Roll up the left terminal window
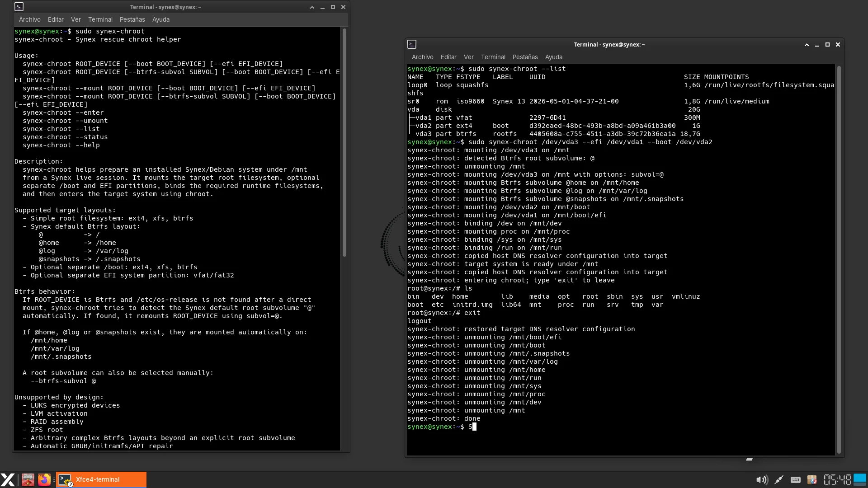868x488 pixels. (x=312, y=7)
